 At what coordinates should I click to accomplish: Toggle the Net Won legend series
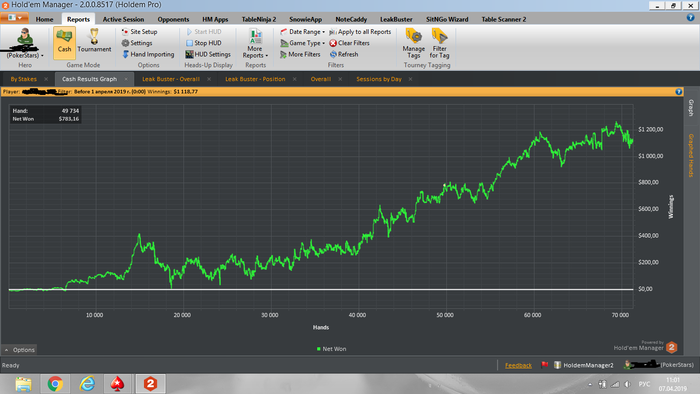[x=331, y=349]
